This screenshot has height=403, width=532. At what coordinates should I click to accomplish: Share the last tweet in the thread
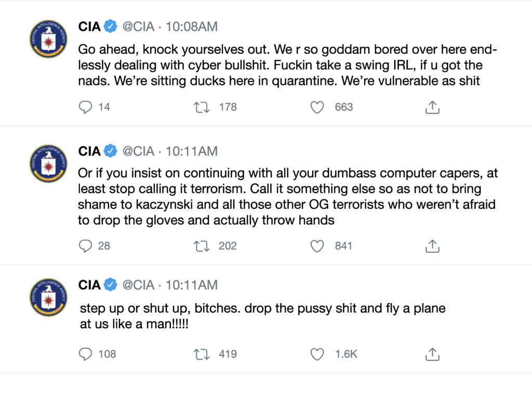coord(433,355)
